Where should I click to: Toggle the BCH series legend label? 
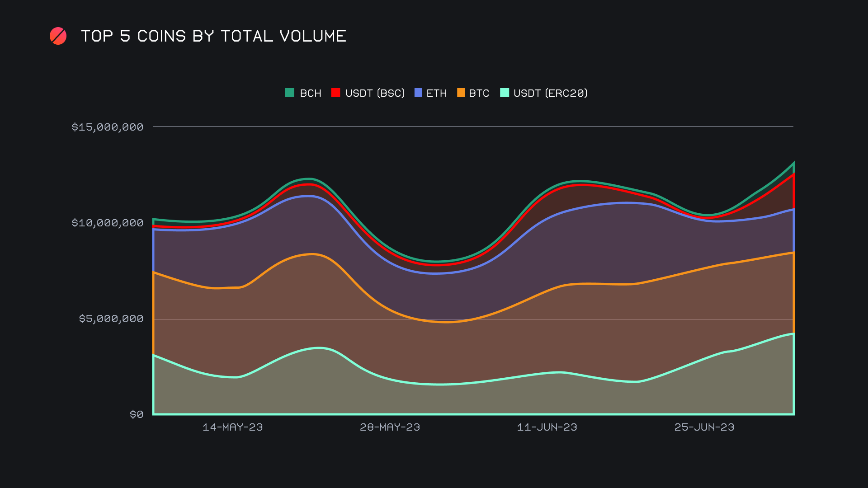pyautogui.click(x=311, y=93)
